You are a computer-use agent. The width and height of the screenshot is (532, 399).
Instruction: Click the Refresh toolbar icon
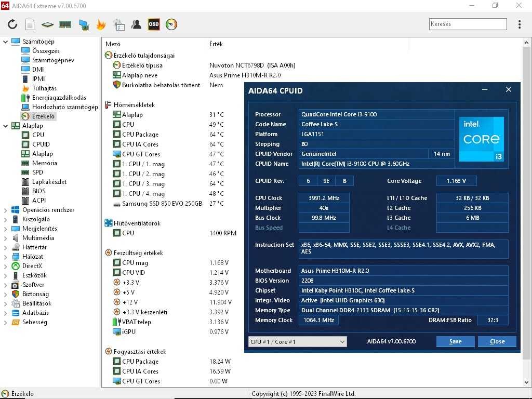12,24
